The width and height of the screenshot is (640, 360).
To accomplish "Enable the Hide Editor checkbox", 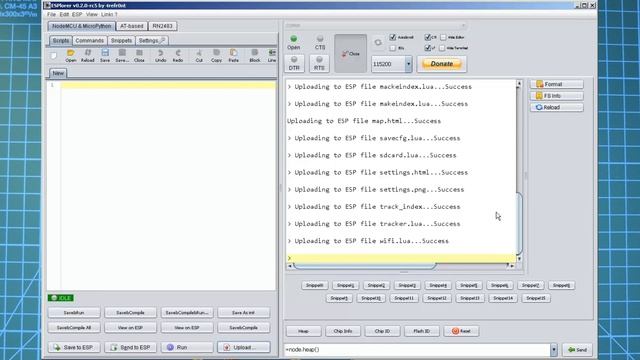I will pyautogui.click(x=443, y=37).
